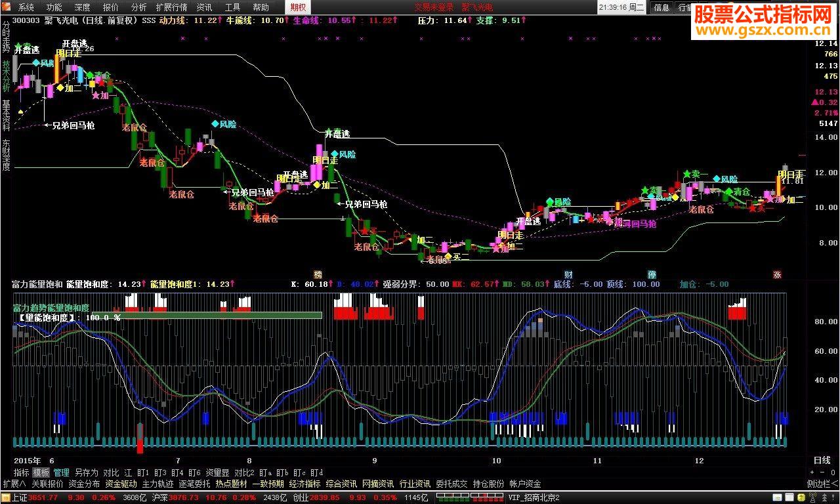Open the 综合资讯 tab
The image size is (840, 504).
click(x=341, y=484)
